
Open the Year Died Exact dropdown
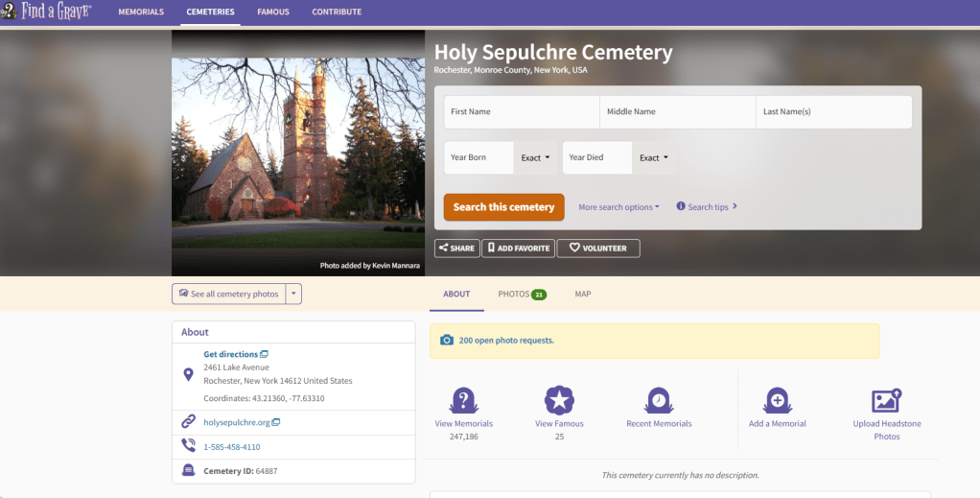point(653,158)
